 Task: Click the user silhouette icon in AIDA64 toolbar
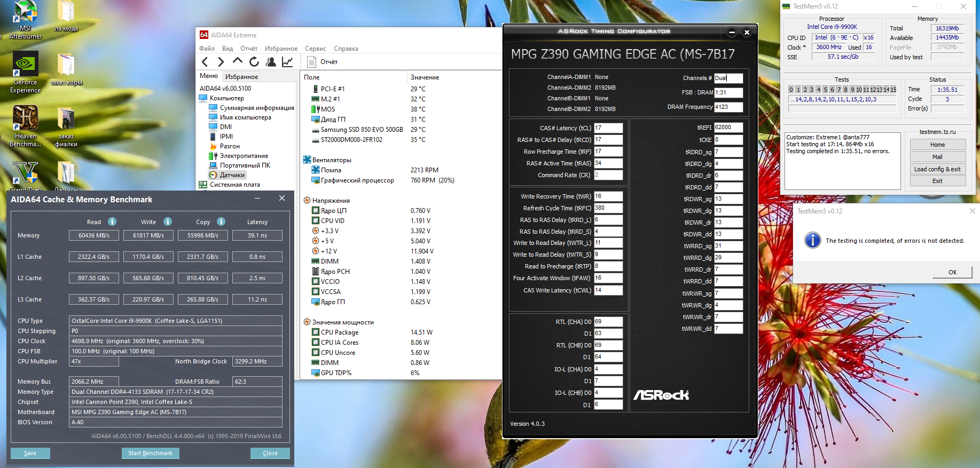(271, 62)
